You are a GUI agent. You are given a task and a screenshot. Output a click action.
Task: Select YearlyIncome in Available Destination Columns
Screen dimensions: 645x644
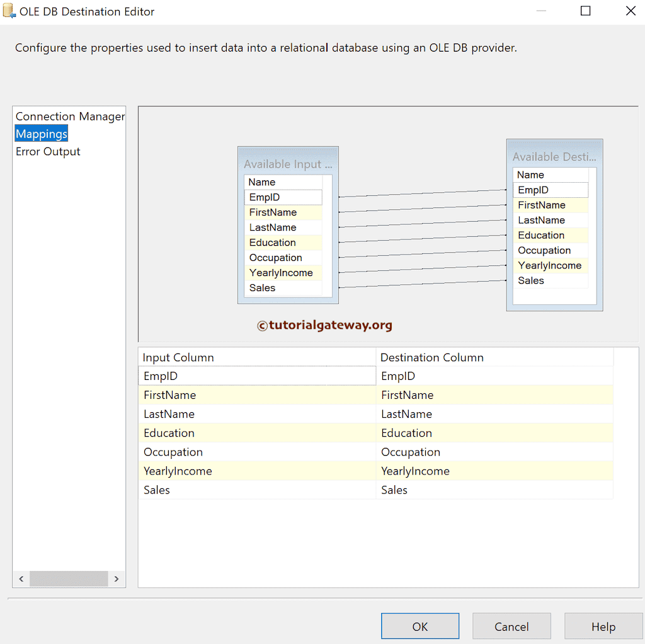[549, 265]
